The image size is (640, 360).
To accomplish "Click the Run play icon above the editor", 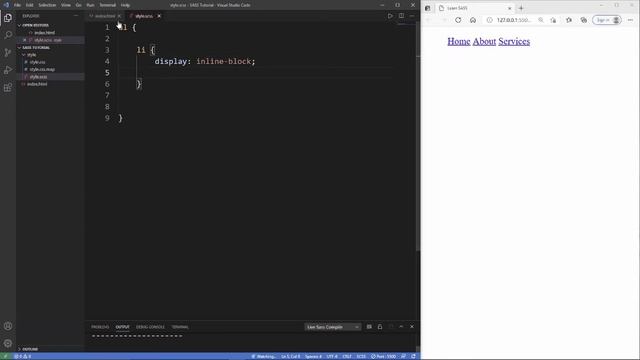I will click(x=390, y=16).
